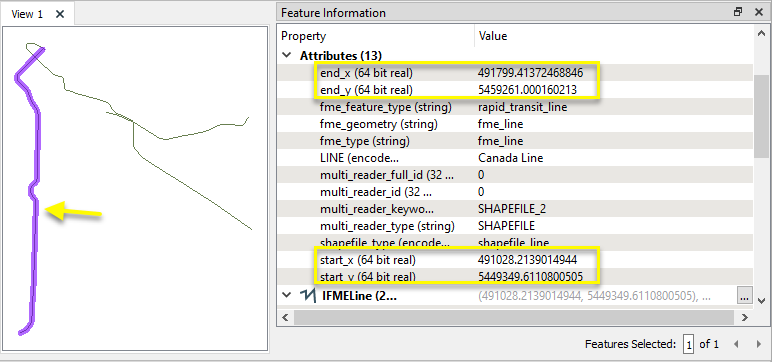The image size is (772, 362).
Task: Close the Feature Information panel
Action: pos(759,12)
